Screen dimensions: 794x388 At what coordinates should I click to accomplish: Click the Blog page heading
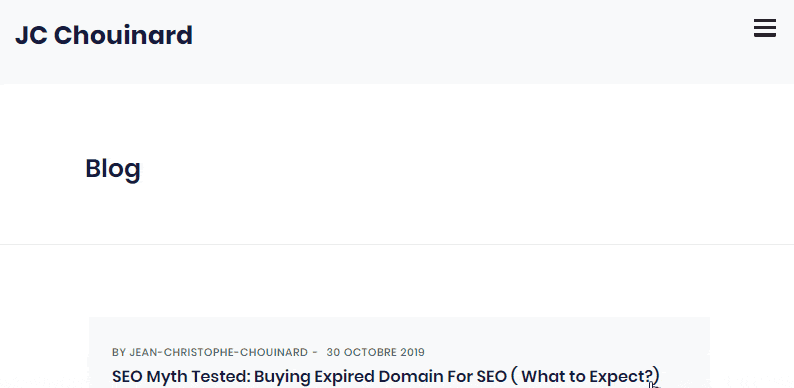point(113,169)
